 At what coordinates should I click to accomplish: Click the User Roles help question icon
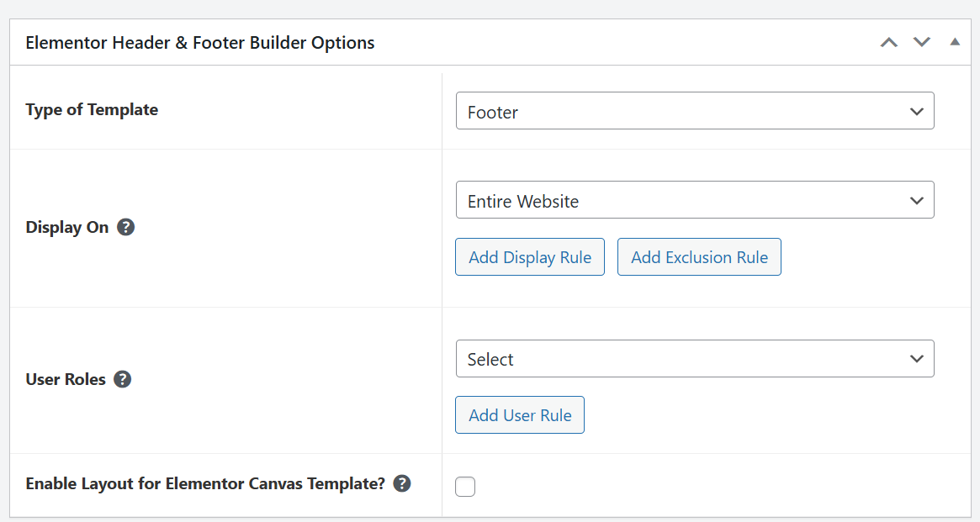point(123,379)
